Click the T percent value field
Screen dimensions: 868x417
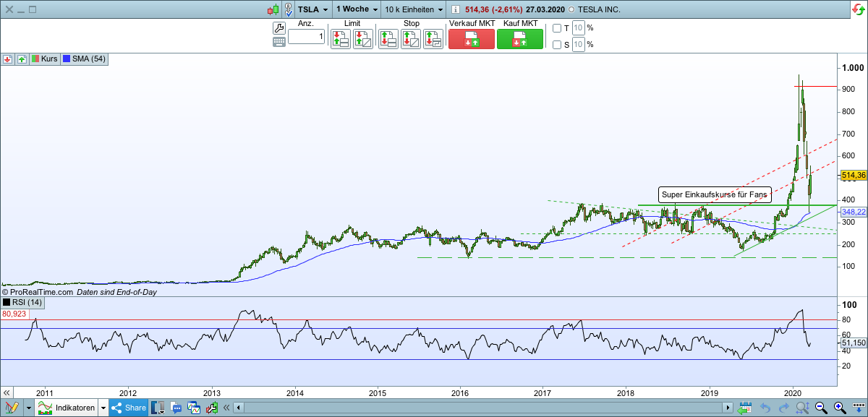(x=578, y=28)
